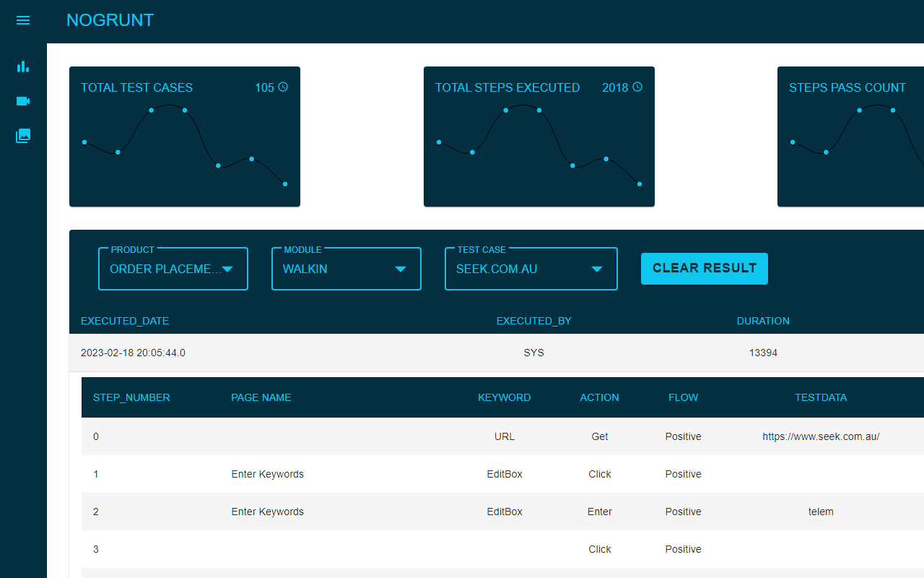Screen dimensions: 924x578
Task: Click the 13394 duration value
Action: (763, 353)
